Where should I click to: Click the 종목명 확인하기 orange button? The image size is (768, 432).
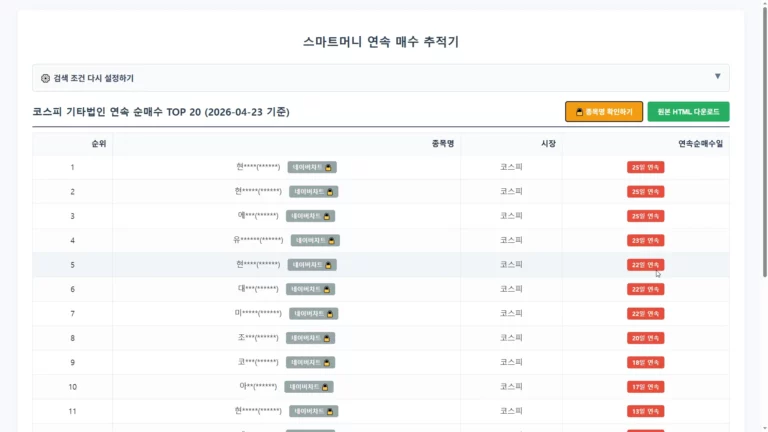pos(604,112)
